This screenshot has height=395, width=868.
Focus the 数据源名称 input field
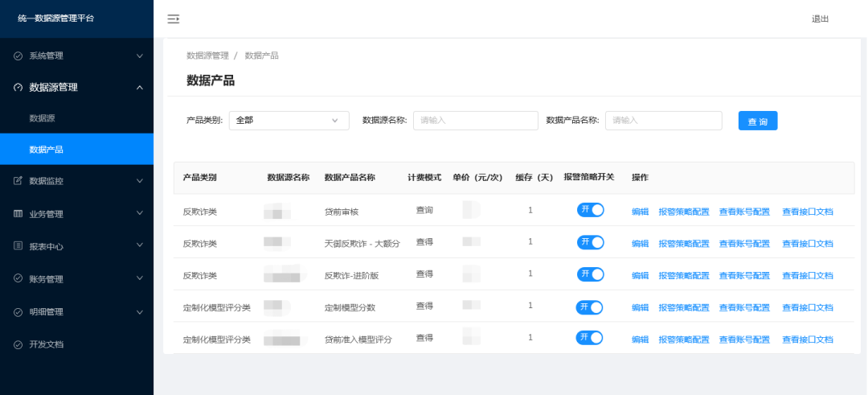point(475,121)
